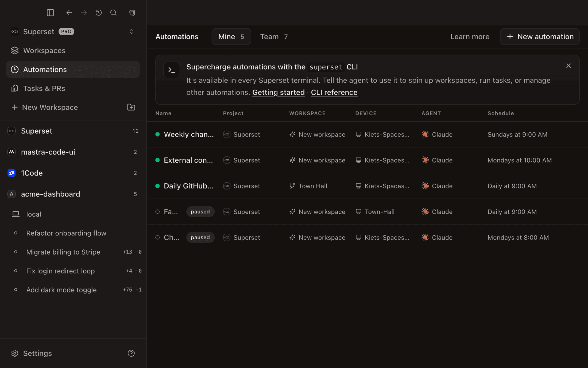Expand the 1Code project
Viewport: 588px width, 368px height.
pyautogui.click(x=73, y=173)
